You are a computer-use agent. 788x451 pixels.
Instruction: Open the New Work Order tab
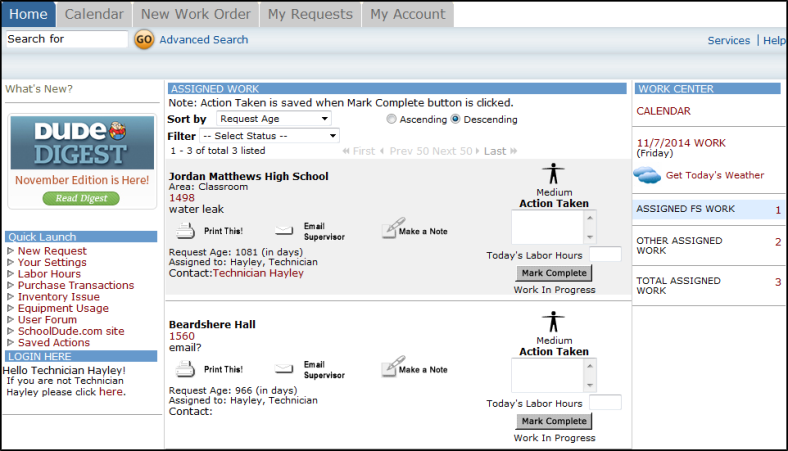[x=195, y=14]
